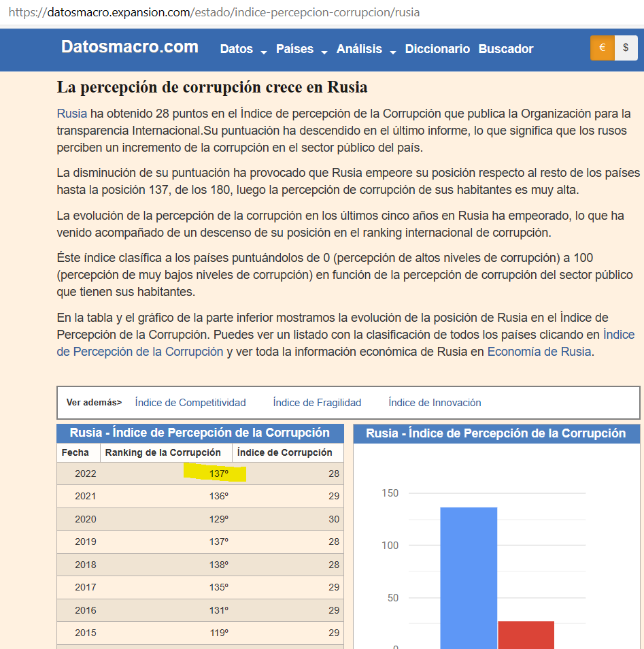Expand the dropdown arrow next to Datos

click(264, 52)
